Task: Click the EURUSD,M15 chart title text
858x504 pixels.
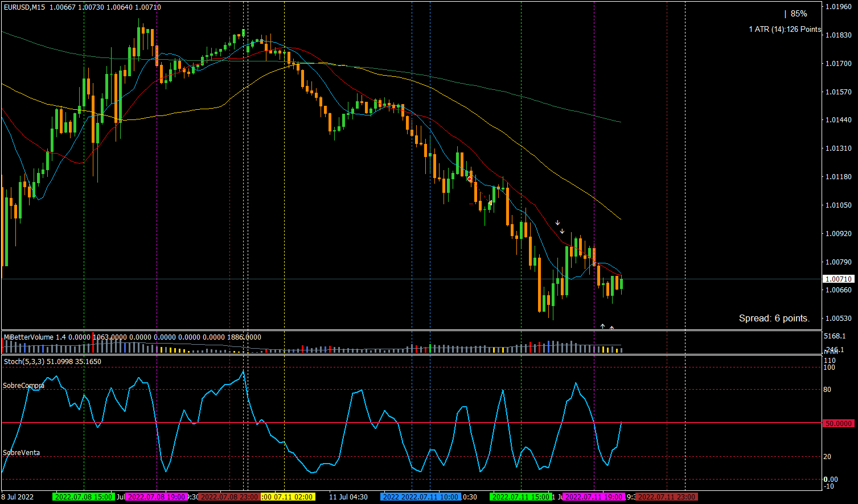Action: (24, 7)
